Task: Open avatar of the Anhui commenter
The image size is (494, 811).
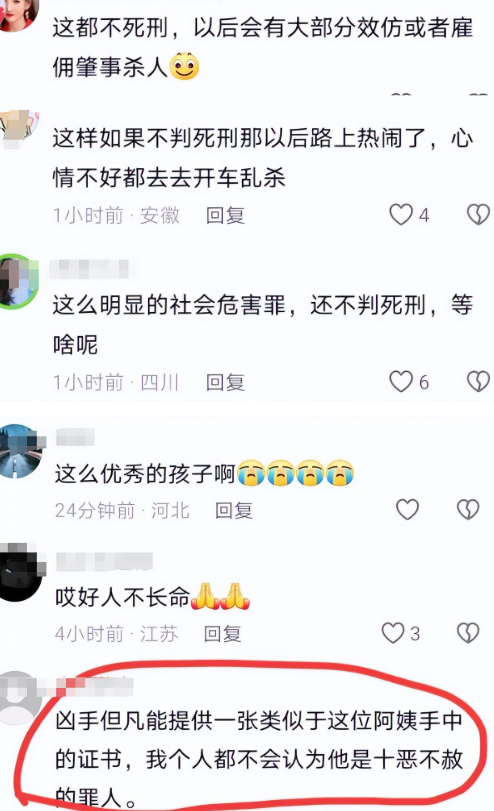Action: tap(19, 129)
